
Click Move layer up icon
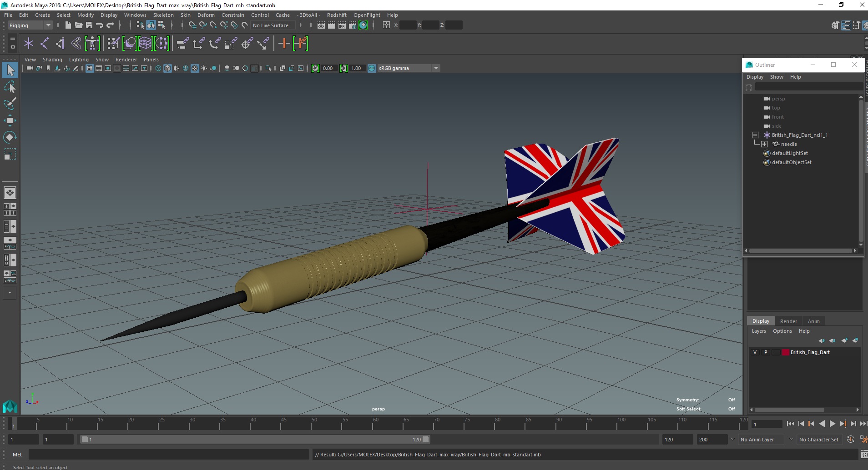tap(822, 340)
